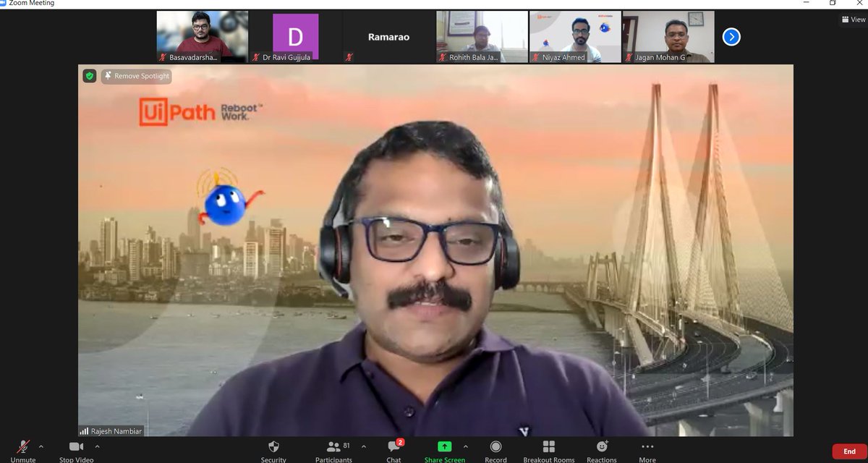Select Dr Ravi Gujjula's thumbnail
Screen dimensions: 868x463
point(295,37)
